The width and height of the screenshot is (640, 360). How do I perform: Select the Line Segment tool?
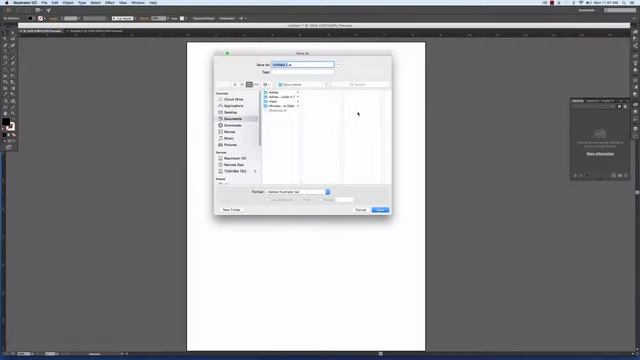(x=13, y=51)
